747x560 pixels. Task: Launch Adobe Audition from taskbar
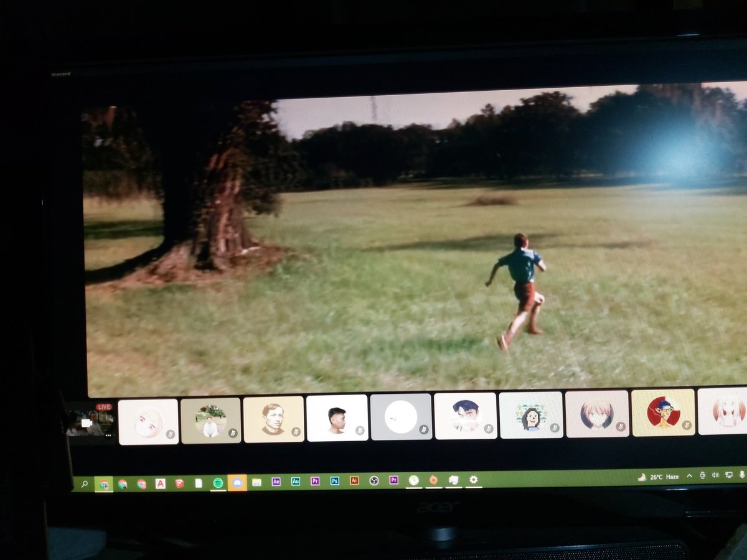coord(296,482)
